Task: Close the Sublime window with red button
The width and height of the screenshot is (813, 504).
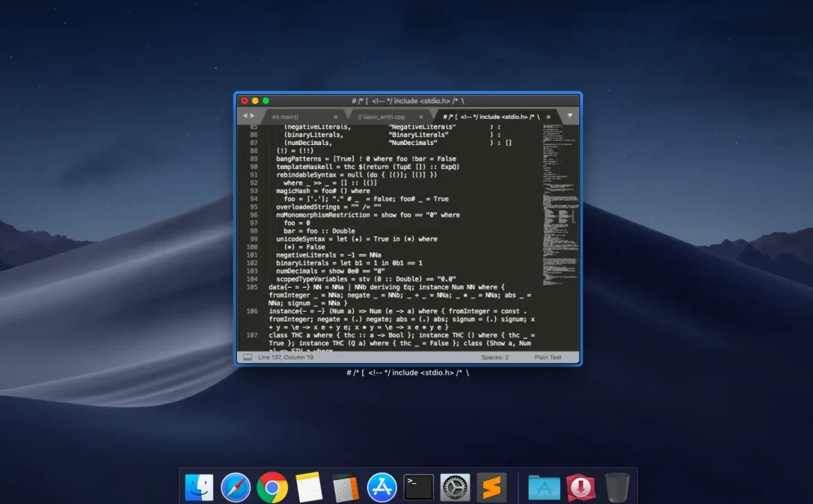Action: pyautogui.click(x=245, y=101)
